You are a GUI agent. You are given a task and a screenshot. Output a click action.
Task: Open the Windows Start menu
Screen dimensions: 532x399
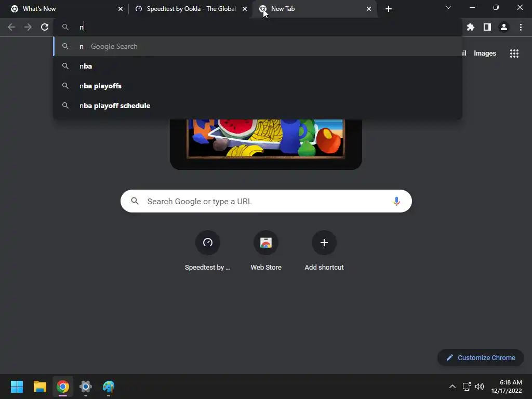[17, 387]
